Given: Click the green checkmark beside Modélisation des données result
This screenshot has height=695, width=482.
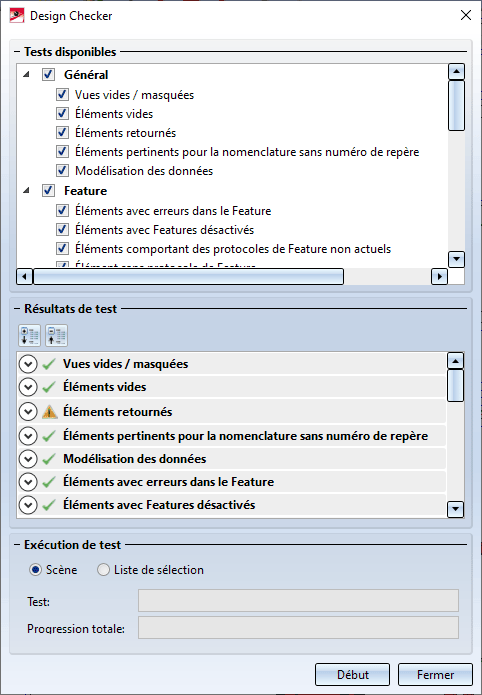Looking at the screenshot, I should [49, 459].
